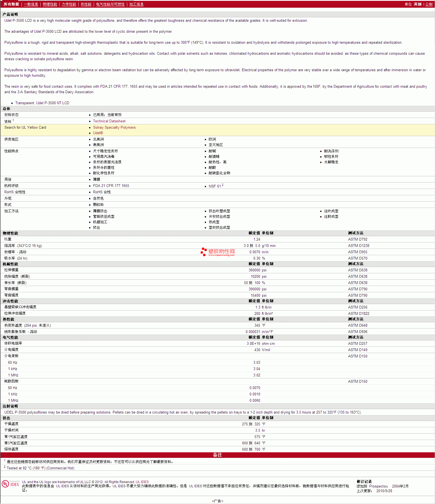Click the 拉伸模量 value 360000 psi
This screenshot has height=504, width=435.
[x=257, y=270]
